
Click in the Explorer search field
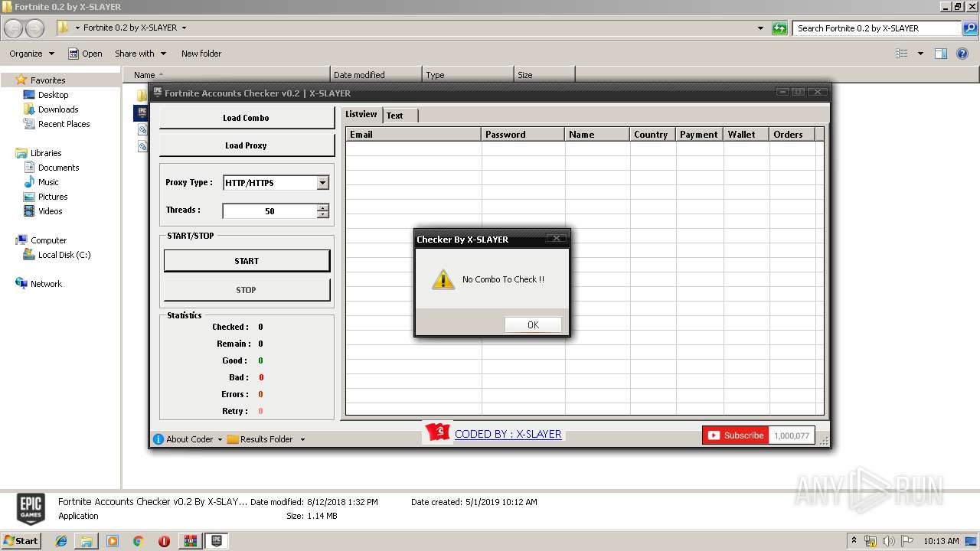[x=877, y=28]
